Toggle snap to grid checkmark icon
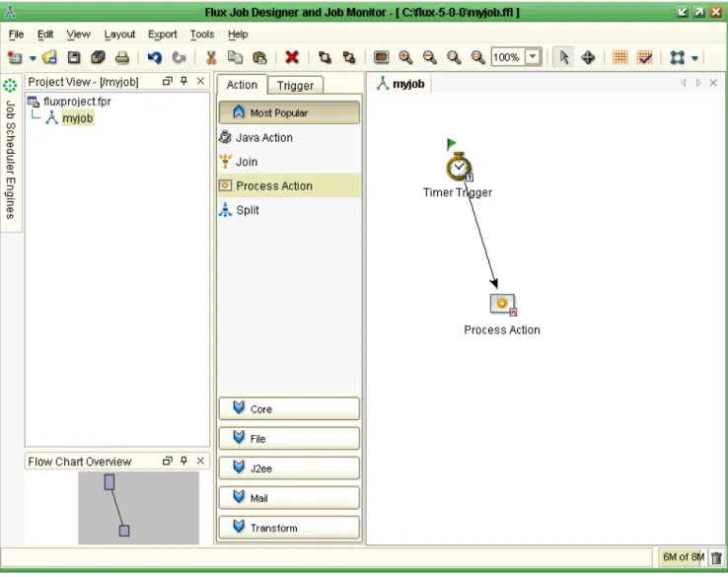The height and width of the screenshot is (577, 728). (645, 57)
